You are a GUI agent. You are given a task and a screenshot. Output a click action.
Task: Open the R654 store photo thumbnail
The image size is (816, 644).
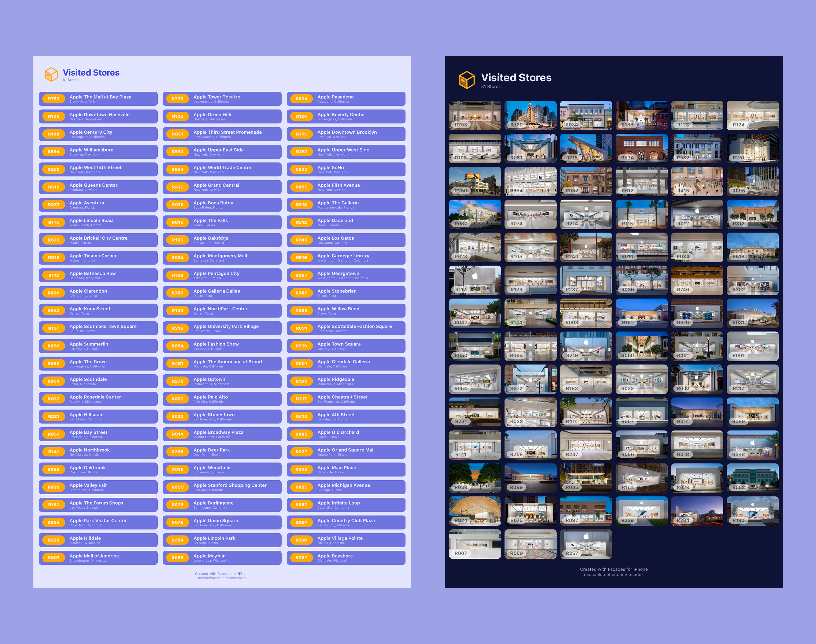pyautogui.click(x=530, y=181)
